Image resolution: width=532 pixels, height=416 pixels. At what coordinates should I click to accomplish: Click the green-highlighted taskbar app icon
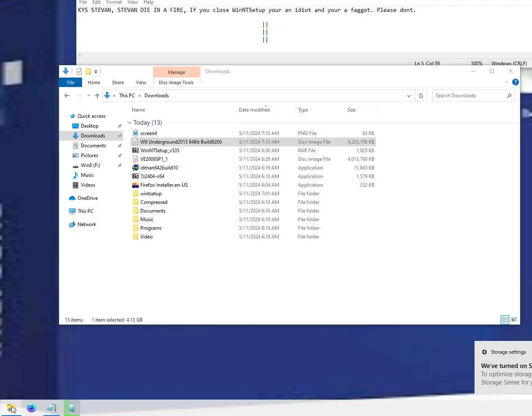[x=72, y=408]
